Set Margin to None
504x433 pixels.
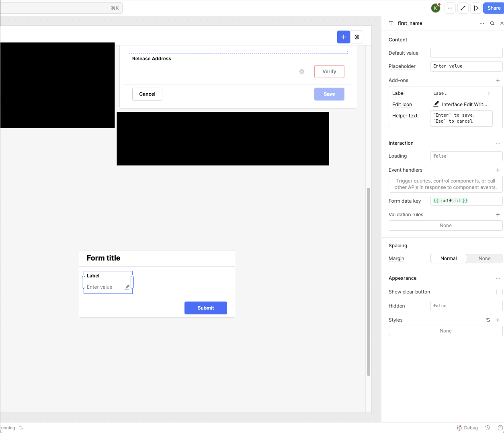[484, 259]
